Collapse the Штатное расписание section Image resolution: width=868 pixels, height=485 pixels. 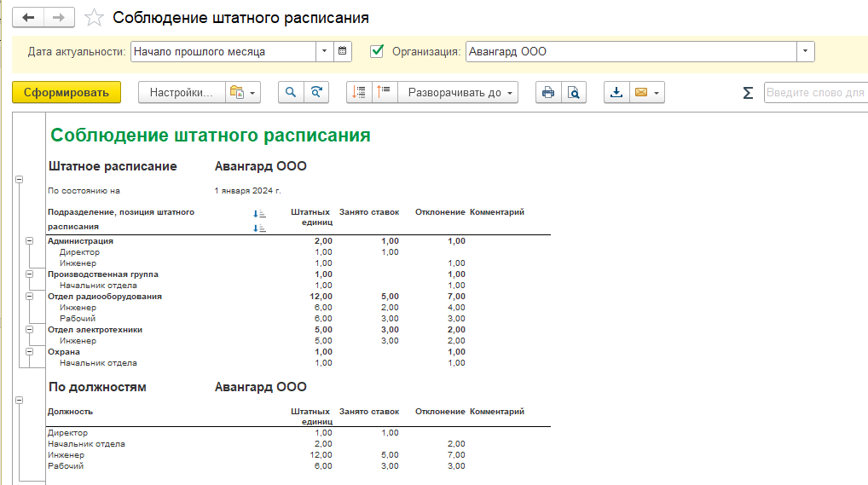pos(20,179)
